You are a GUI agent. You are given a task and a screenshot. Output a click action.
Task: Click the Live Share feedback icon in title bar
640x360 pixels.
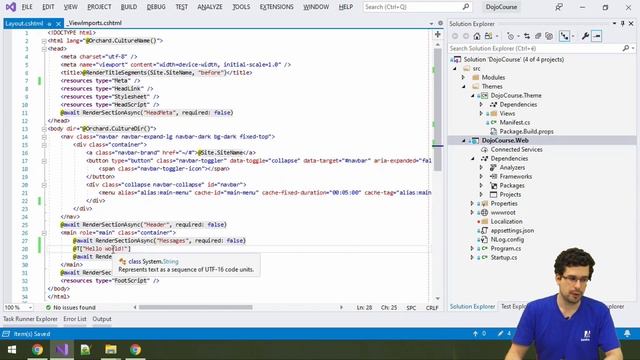click(x=559, y=7)
